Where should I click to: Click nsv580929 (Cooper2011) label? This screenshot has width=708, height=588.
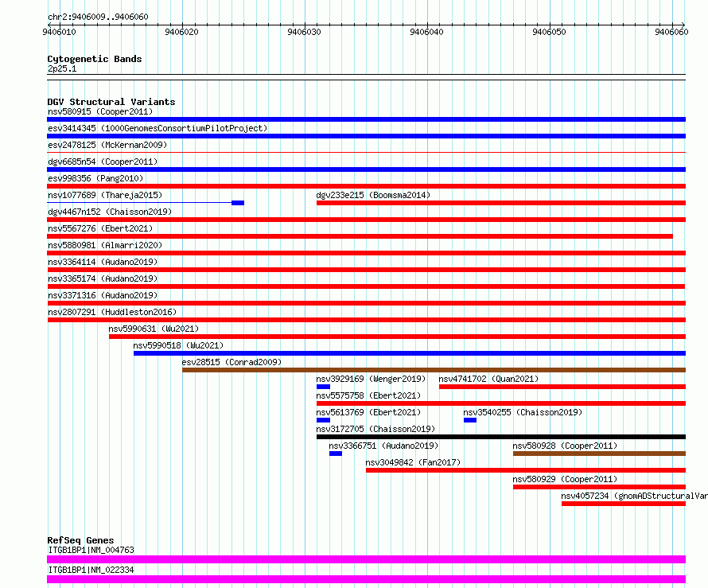(565, 479)
